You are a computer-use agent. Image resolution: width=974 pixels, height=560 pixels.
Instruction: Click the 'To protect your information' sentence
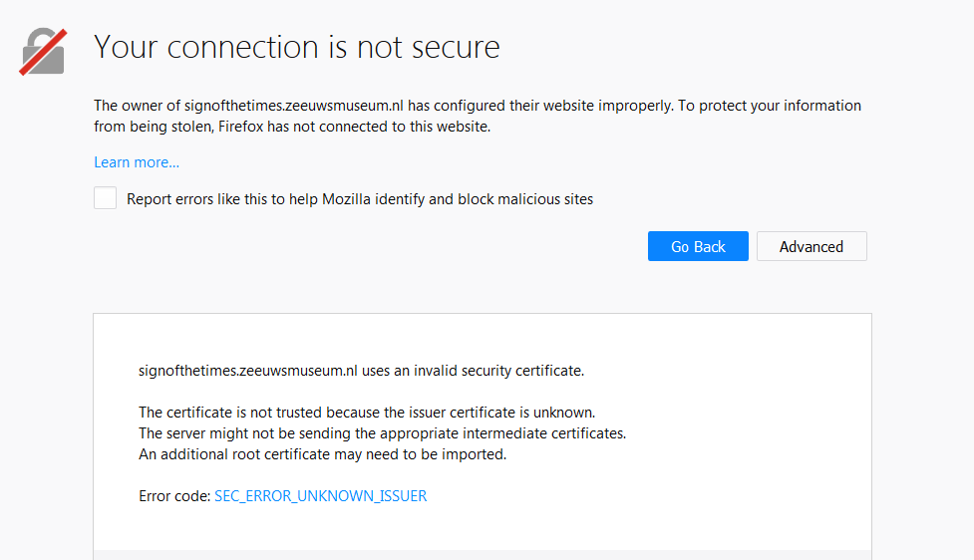(770, 106)
